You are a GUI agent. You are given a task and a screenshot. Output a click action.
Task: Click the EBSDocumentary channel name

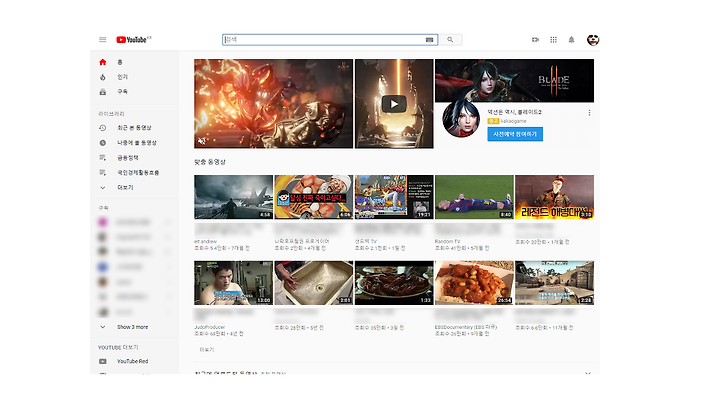tap(466, 327)
